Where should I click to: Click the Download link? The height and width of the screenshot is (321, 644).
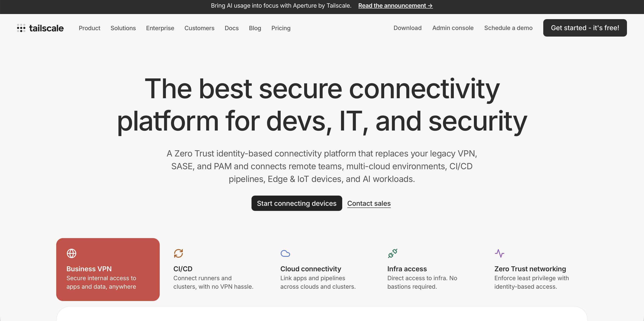pos(407,28)
